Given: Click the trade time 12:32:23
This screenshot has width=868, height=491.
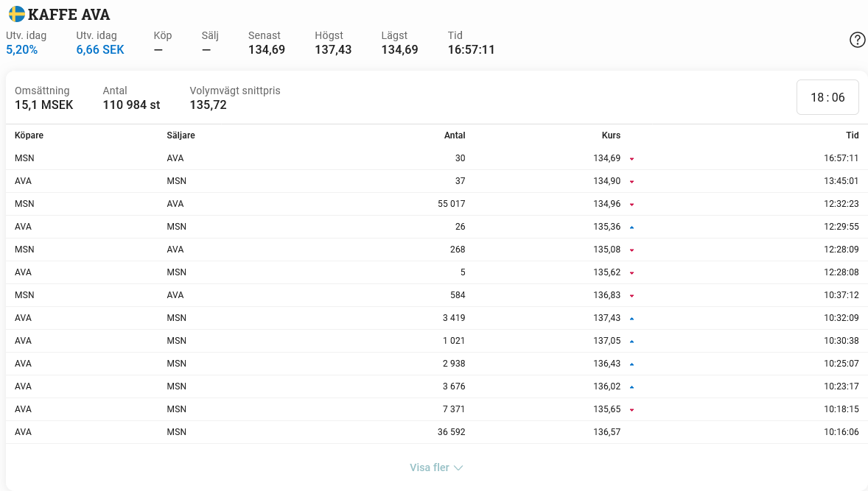Looking at the screenshot, I should 841,203.
